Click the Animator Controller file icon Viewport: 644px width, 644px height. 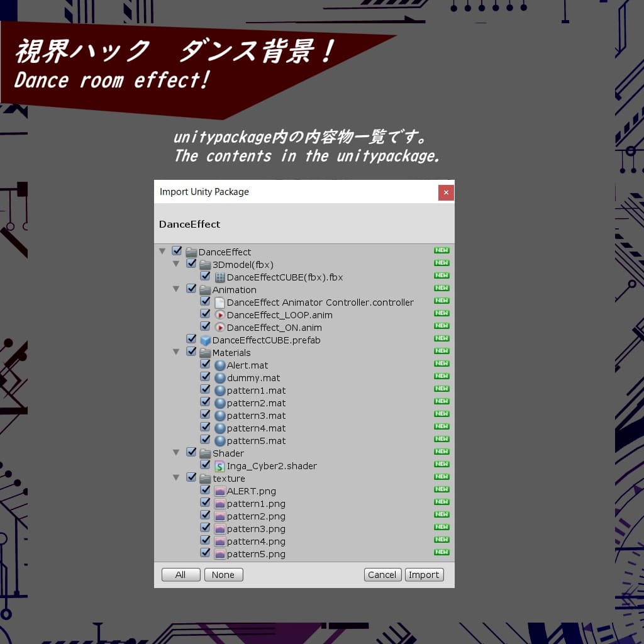(219, 303)
